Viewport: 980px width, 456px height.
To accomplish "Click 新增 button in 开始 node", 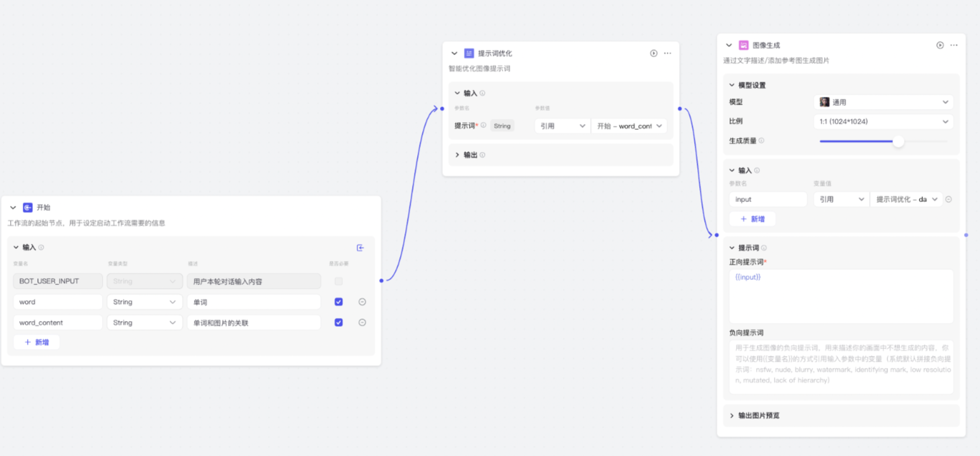I will pyautogui.click(x=37, y=342).
